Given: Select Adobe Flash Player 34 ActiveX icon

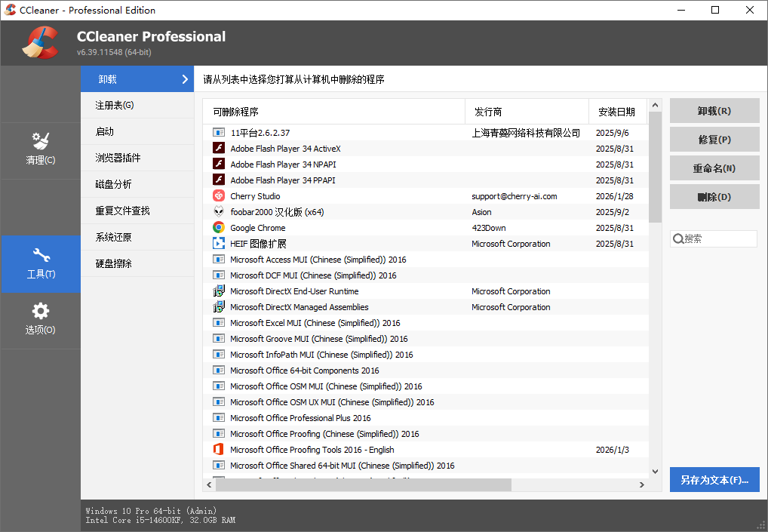Looking at the screenshot, I should (x=219, y=149).
